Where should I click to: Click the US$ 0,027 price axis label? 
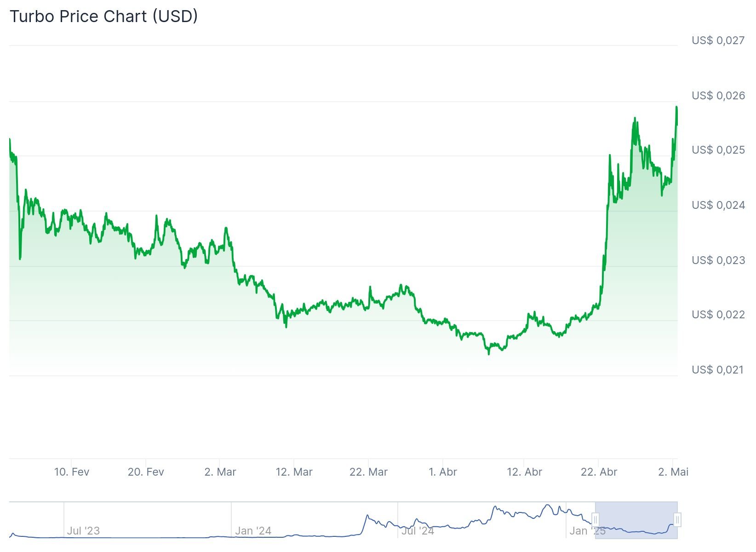pyautogui.click(x=718, y=40)
